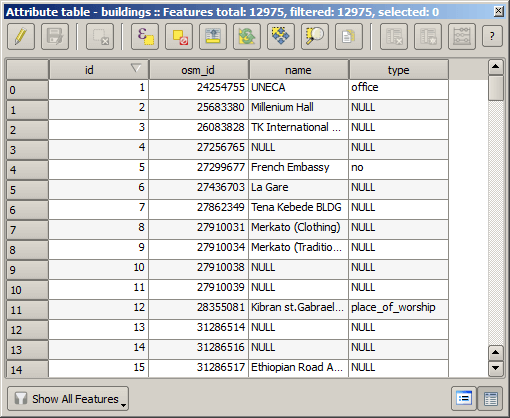
Task: Sort by id column header
Action: coord(99,70)
